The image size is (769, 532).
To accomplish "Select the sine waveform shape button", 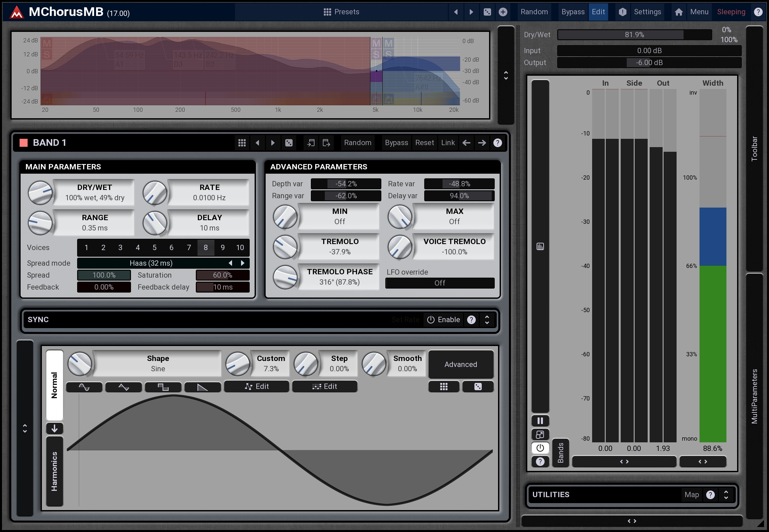I will 84,387.
